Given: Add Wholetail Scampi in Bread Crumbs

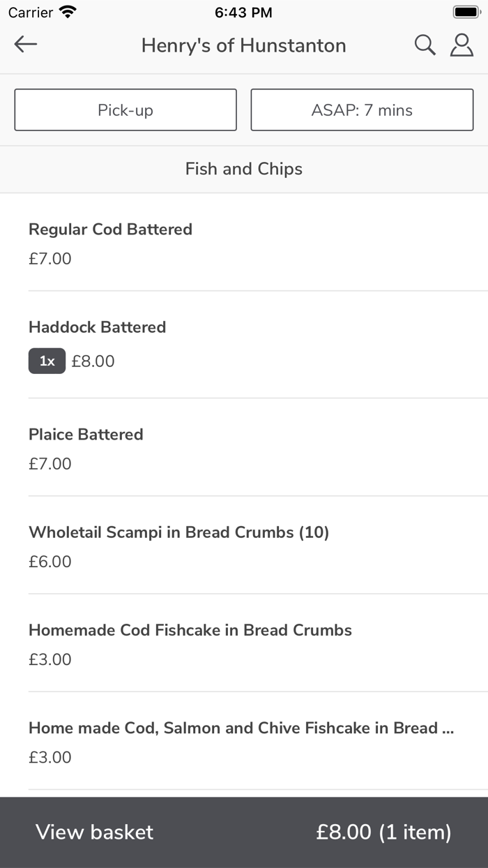Looking at the screenshot, I should coord(178,532).
